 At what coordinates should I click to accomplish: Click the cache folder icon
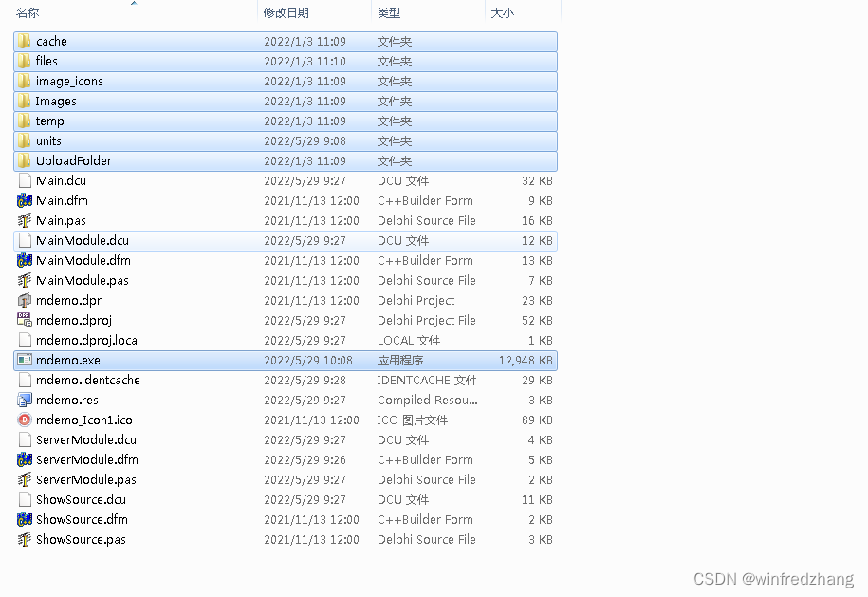(x=24, y=41)
